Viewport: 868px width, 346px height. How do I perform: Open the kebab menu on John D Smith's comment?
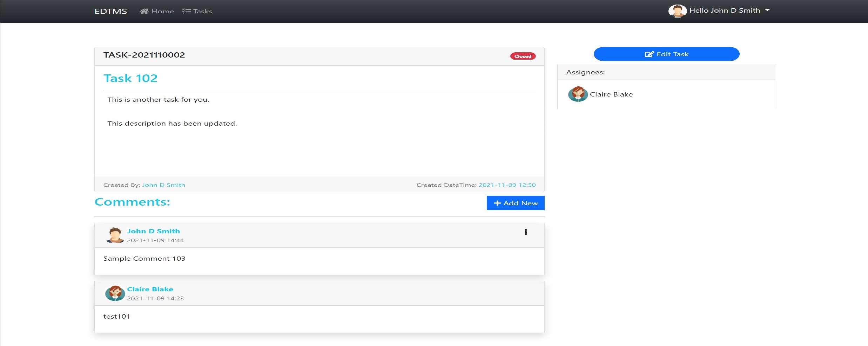[526, 232]
